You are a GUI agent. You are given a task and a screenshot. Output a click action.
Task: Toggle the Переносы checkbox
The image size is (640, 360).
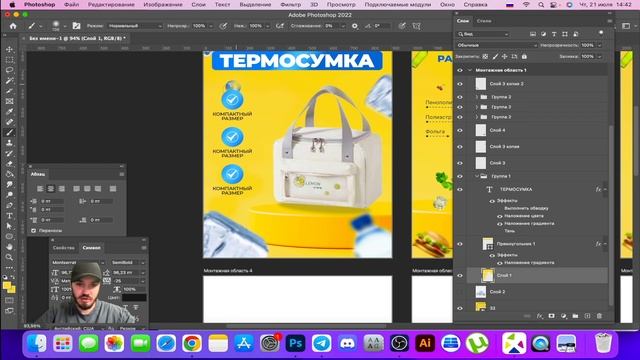tap(33, 231)
